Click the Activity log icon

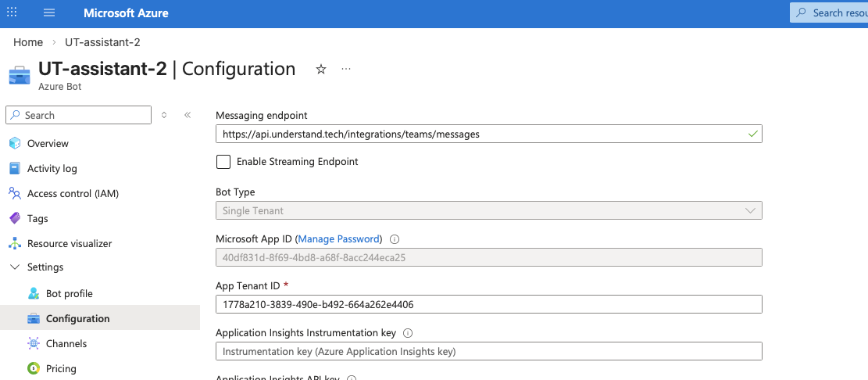pyautogui.click(x=14, y=168)
